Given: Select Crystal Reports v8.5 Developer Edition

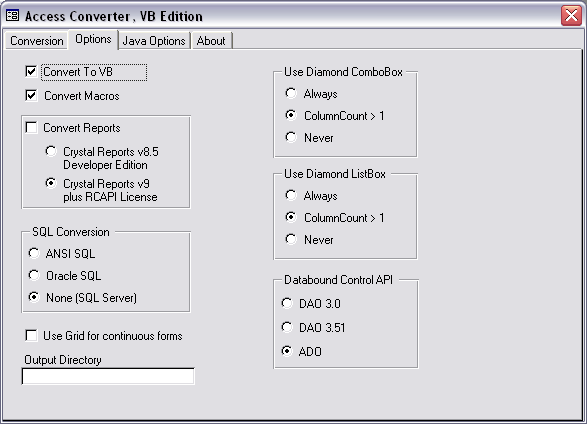Looking at the screenshot, I should click(51, 152).
